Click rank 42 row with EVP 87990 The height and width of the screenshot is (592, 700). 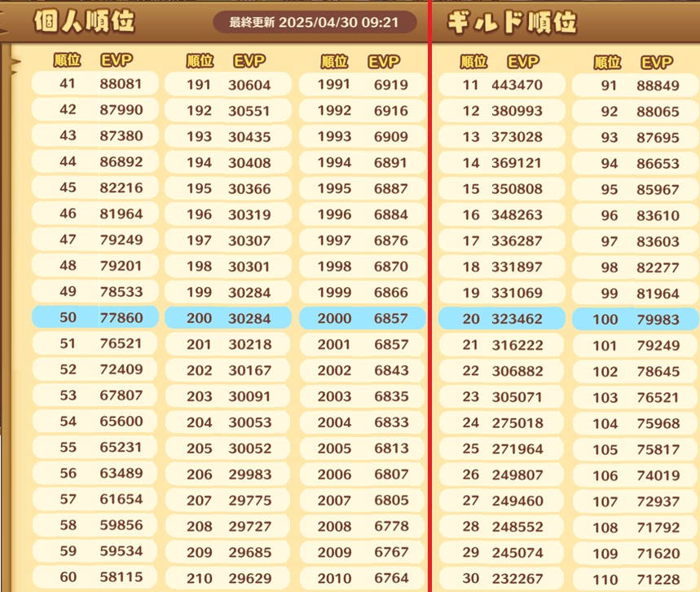(x=95, y=109)
